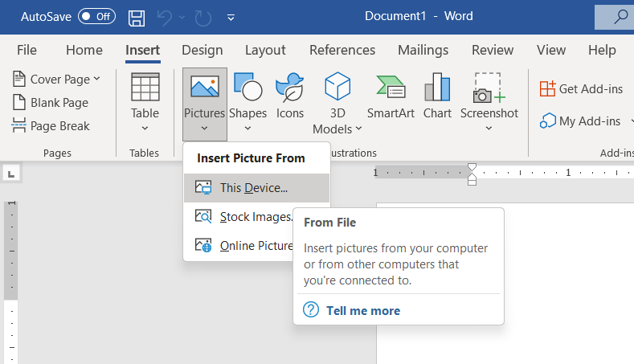This screenshot has height=364, width=634.
Task: Click the My Add-ins hexagon icon
Action: [x=548, y=121]
